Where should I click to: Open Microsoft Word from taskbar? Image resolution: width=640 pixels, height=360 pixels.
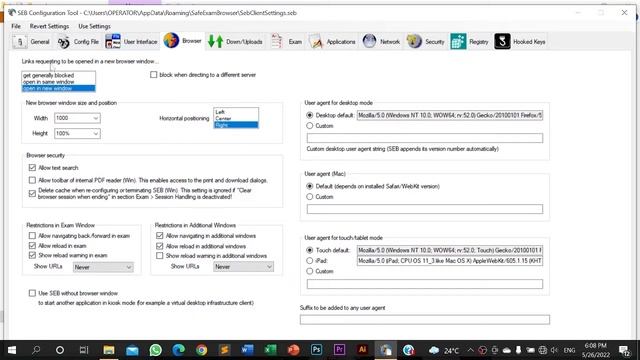click(247, 350)
